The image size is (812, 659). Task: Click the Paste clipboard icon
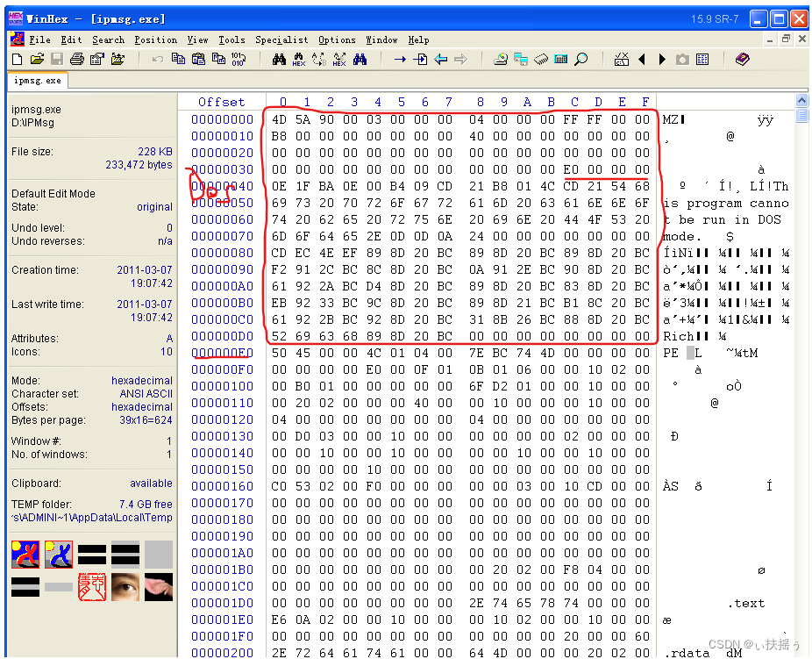tap(198, 59)
